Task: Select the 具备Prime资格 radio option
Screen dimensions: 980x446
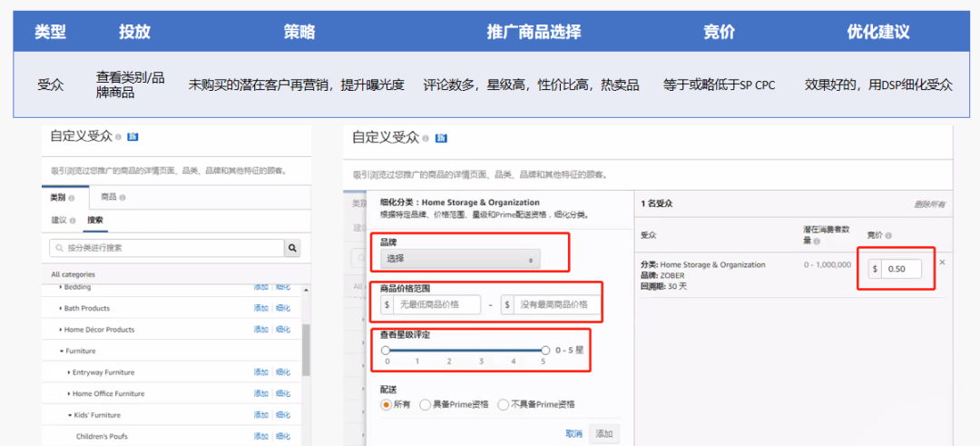Action: pyautogui.click(x=425, y=404)
